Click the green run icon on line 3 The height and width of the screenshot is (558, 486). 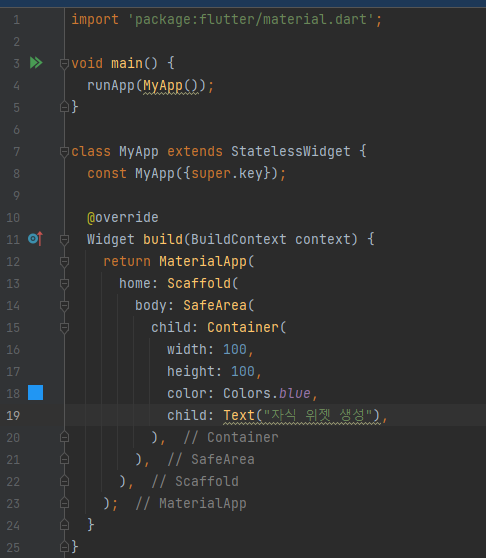click(x=36, y=63)
